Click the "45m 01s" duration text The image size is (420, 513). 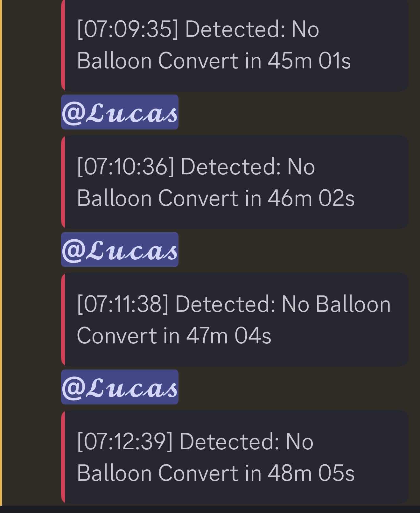click(x=309, y=60)
